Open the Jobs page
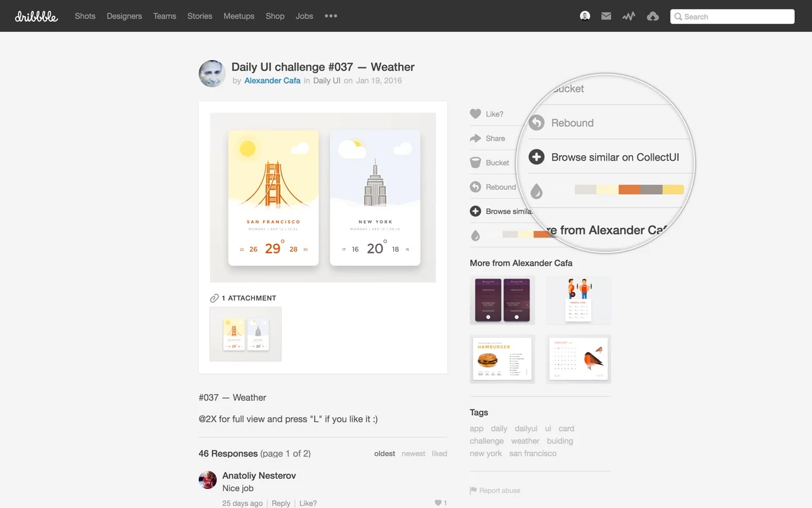 point(304,16)
